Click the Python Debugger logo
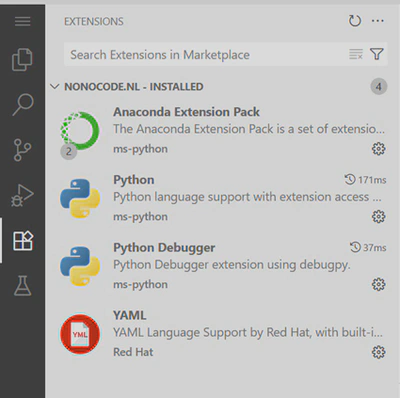400x398 pixels. click(x=80, y=266)
